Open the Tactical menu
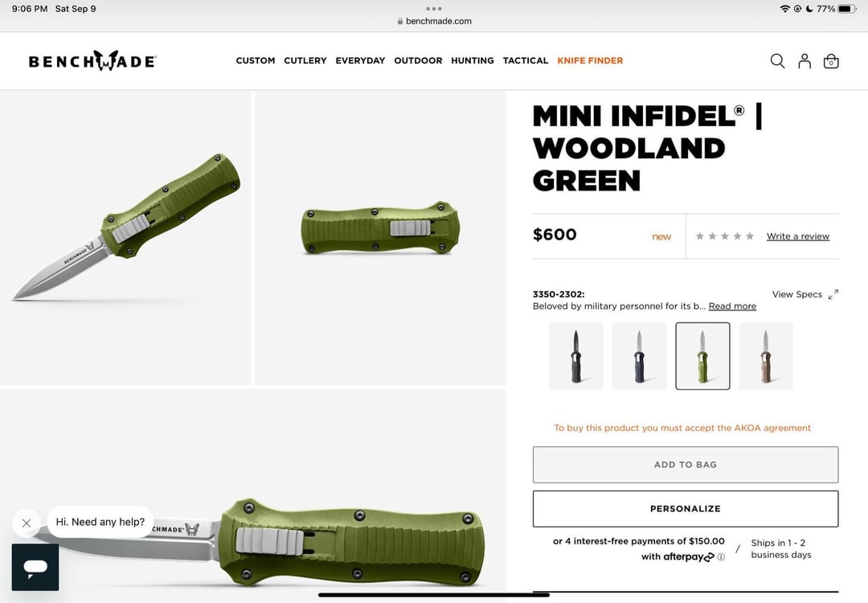868x603 pixels. (526, 60)
